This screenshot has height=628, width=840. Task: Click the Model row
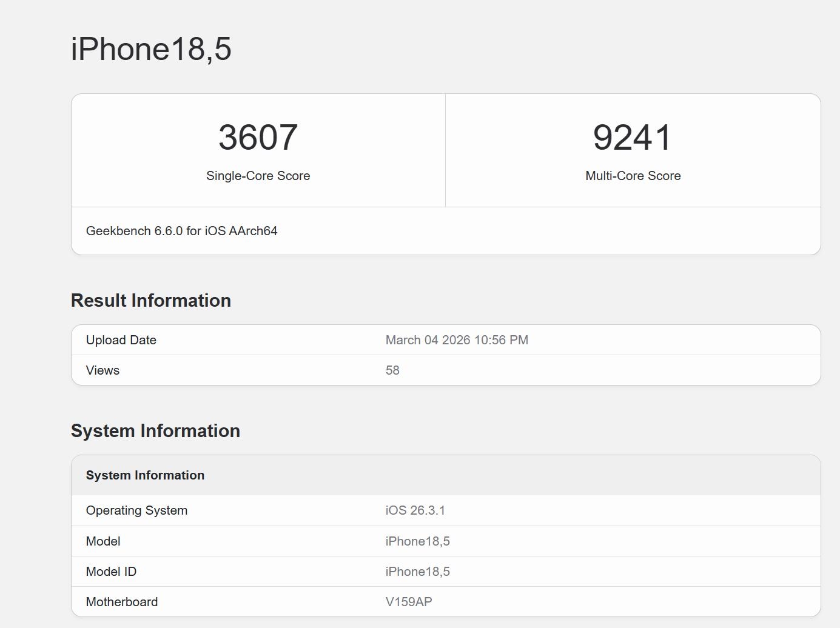coord(243,541)
